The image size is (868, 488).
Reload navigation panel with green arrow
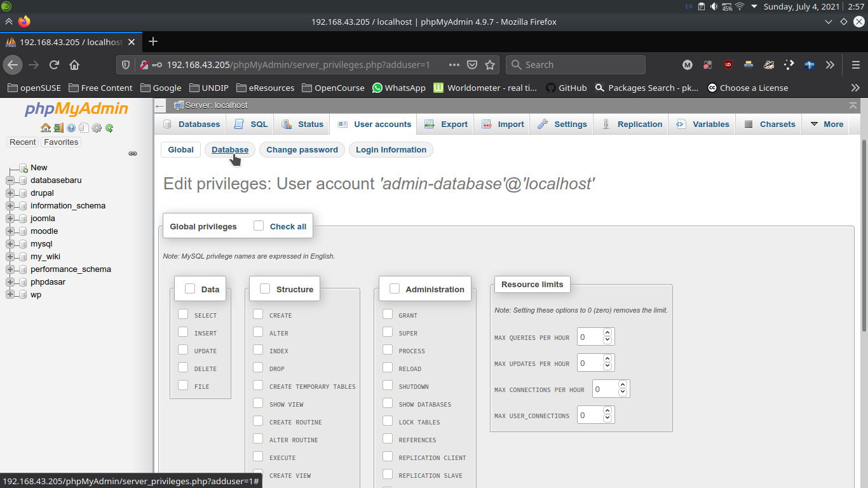pyautogui.click(x=109, y=128)
